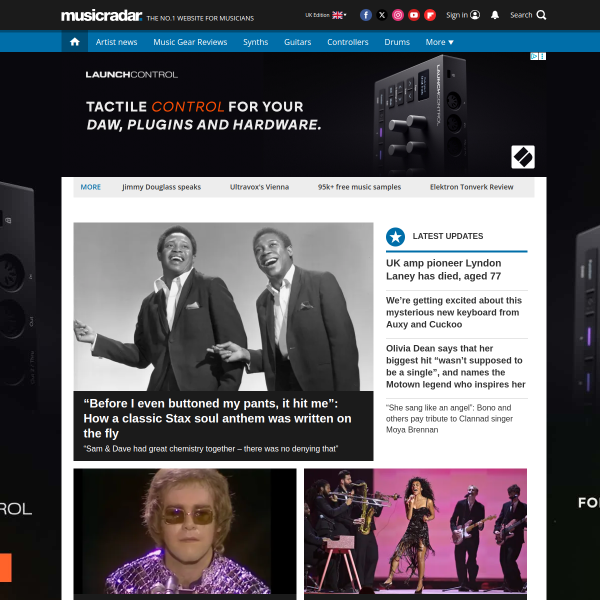Open the Flipboard social icon

[x=430, y=15]
